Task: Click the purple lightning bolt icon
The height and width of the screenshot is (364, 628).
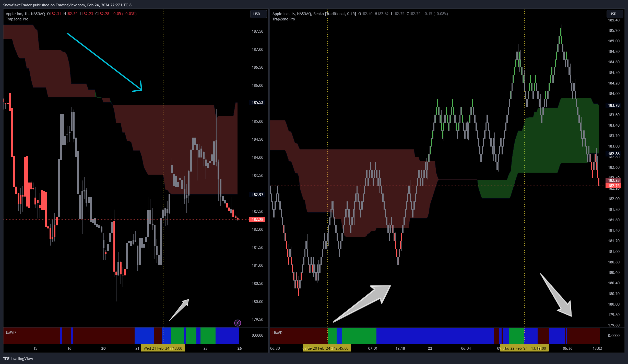Action: pos(238,323)
